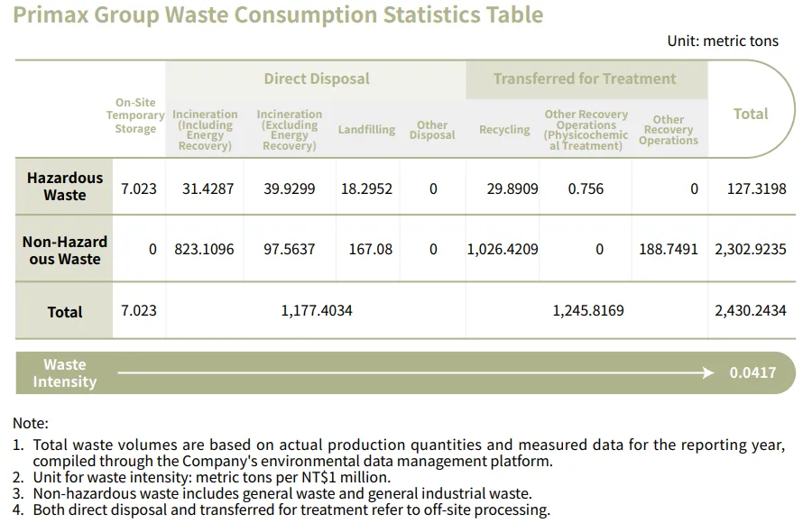Select the Non-Hazardous Waste row label

coord(65,250)
